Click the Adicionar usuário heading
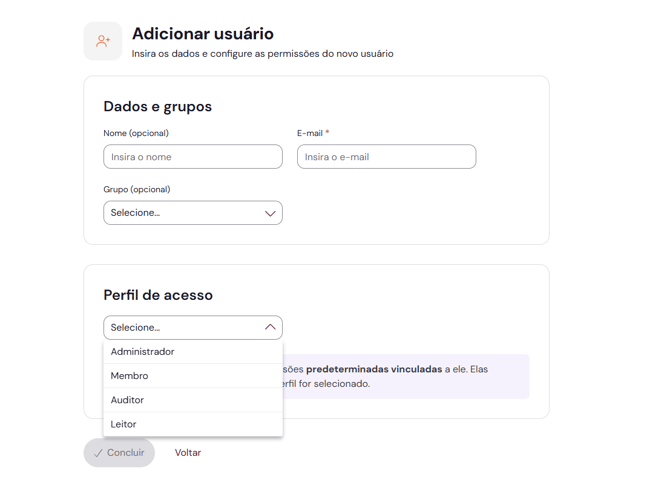Image resolution: width=670 pixels, height=483 pixels. click(x=203, y=34)
